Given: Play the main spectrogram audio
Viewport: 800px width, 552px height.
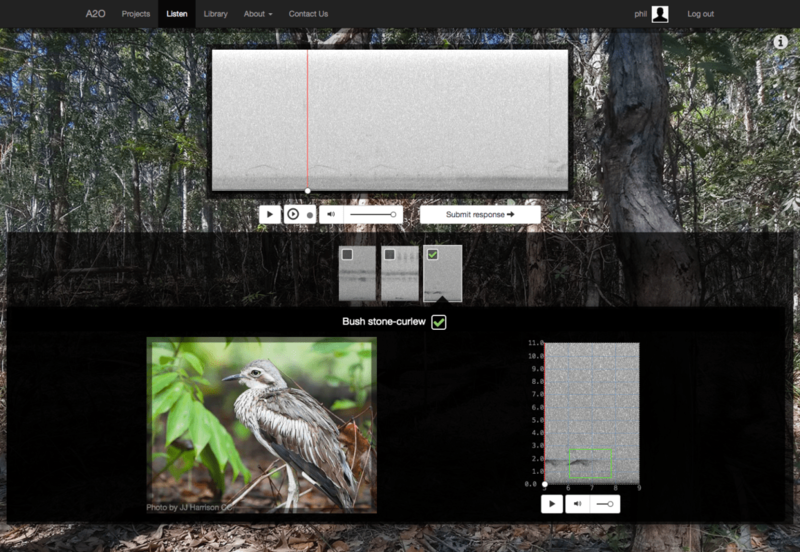Looking at the screenshot, I should 270,214.
